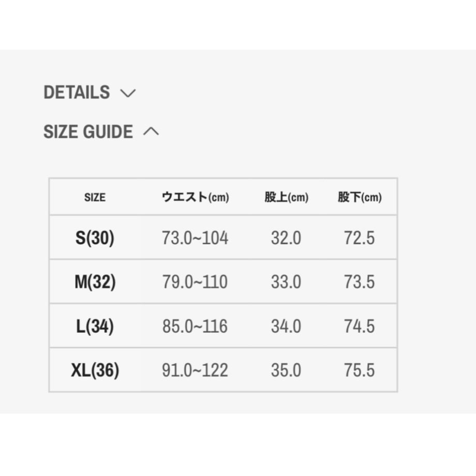Click the 32.0 rise value

click(286, 237)
